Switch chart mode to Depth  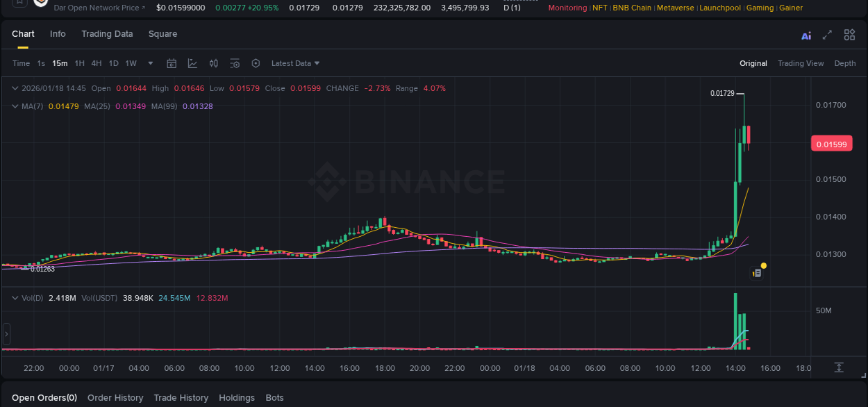(844, 63)
